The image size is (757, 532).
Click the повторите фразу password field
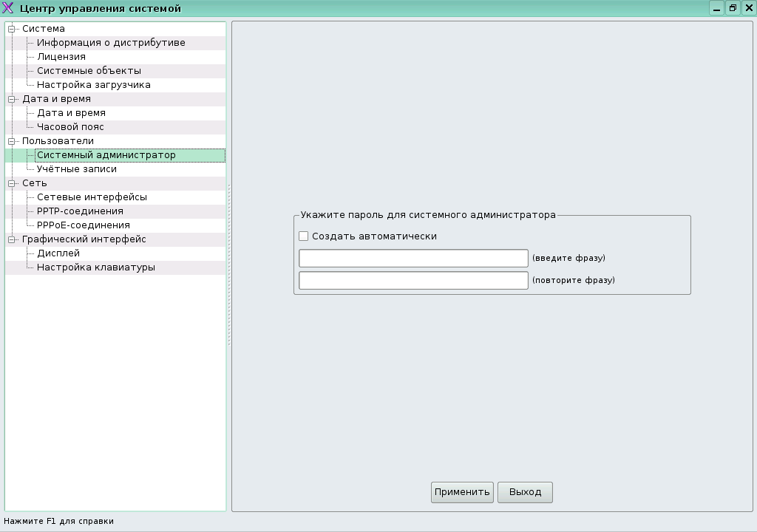click(x=413, y=281)
